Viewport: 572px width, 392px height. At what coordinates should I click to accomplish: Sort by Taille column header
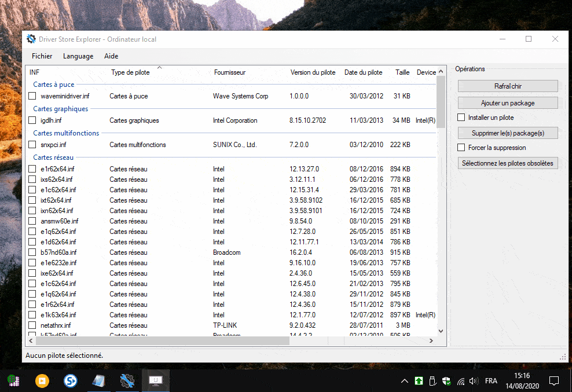pos(402,72)
